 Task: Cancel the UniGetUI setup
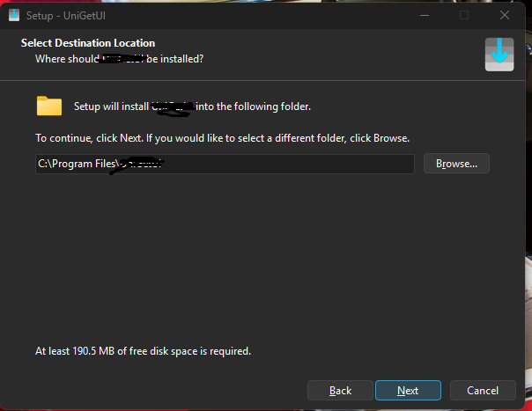pos(483,390)
